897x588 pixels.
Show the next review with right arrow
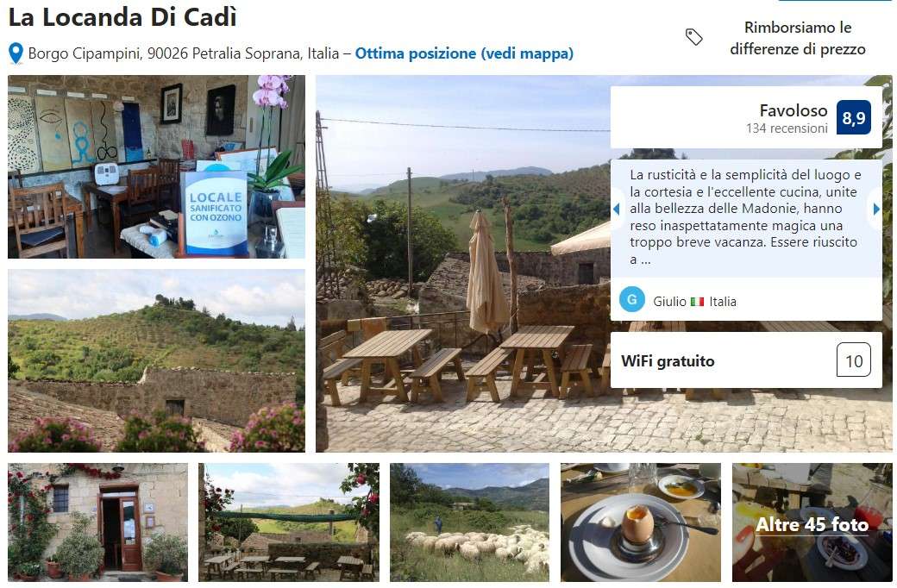pyautogui.click(x=875, y=210)
